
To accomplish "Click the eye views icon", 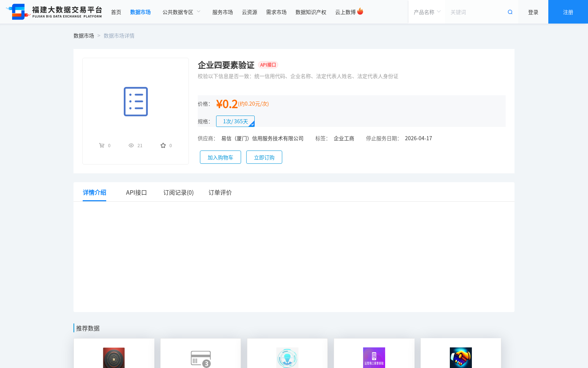I will coord(131,145).
